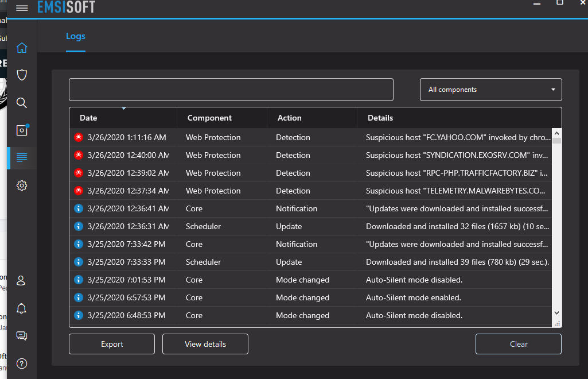This screenshot has height=379, width=588.
Task: Click the View details button
Action: (205, 344)
